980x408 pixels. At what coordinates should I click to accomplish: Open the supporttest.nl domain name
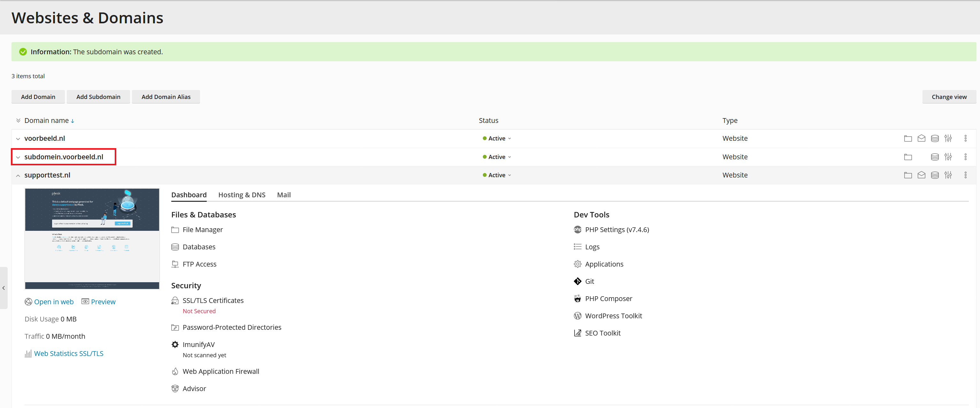(x=47, y=175)
